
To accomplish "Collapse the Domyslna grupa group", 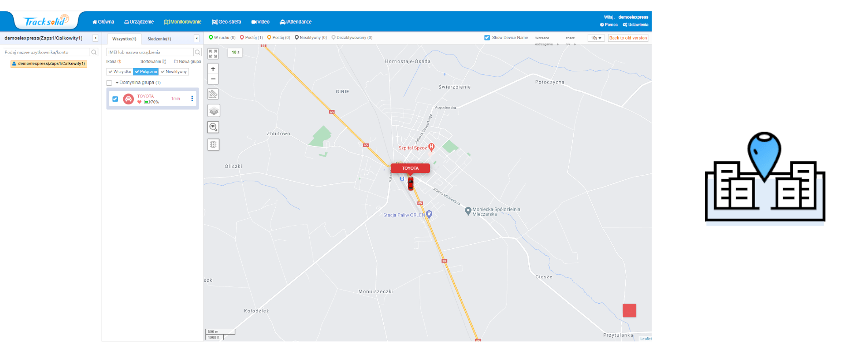I will (117, 83).
